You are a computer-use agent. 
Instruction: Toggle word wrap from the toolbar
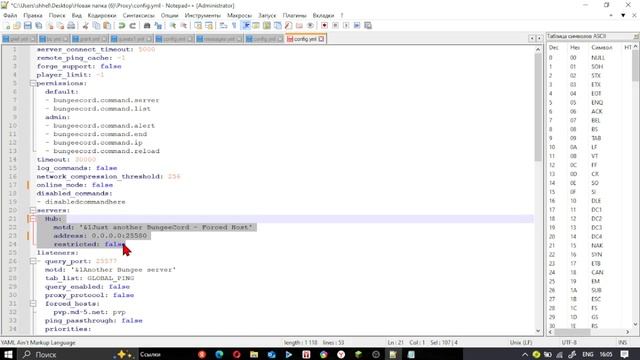[x=223, y=26]
